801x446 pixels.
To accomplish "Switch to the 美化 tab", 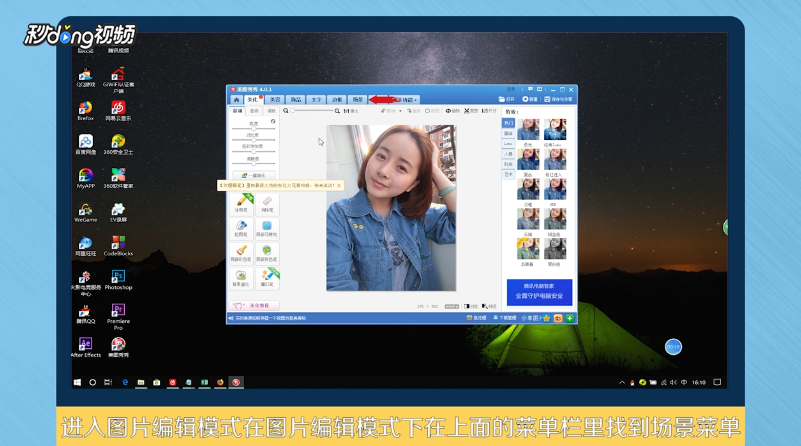I will click(x=253, y=100).
